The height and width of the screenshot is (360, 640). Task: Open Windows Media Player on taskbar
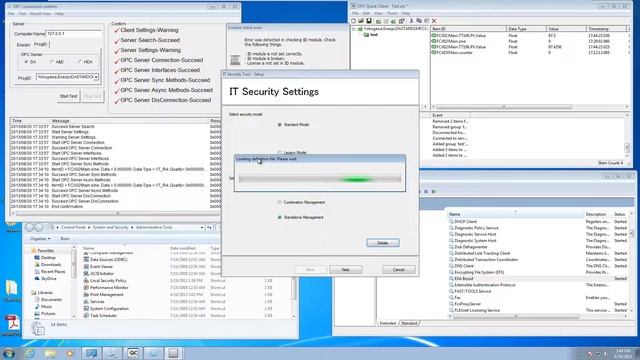pos(70,353)
